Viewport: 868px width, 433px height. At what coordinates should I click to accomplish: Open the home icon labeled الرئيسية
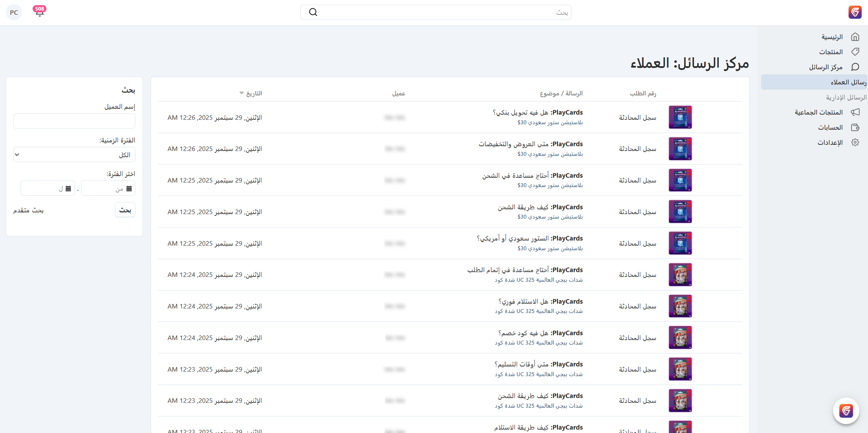pos(855,37)
